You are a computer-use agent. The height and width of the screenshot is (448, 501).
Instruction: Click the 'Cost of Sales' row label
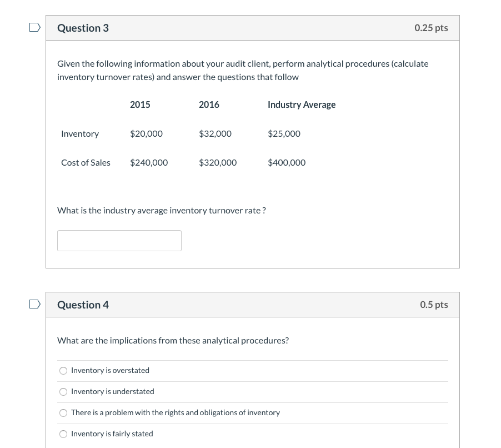(x=86, y=162)
